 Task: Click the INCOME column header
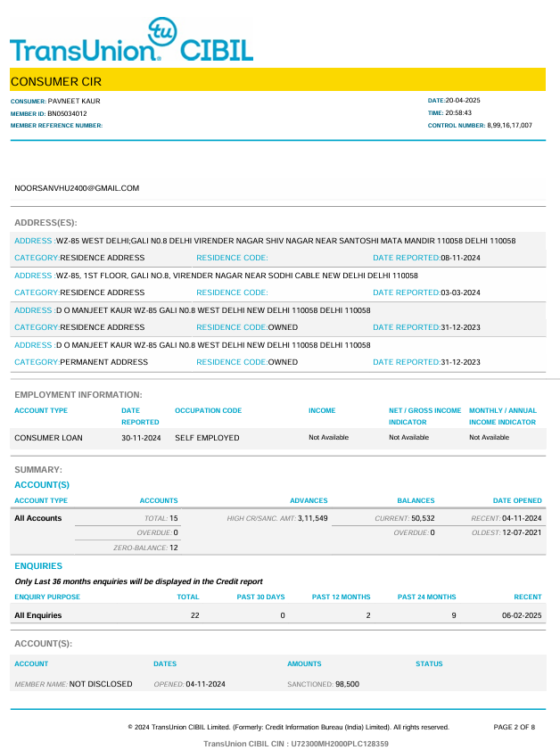322,411
